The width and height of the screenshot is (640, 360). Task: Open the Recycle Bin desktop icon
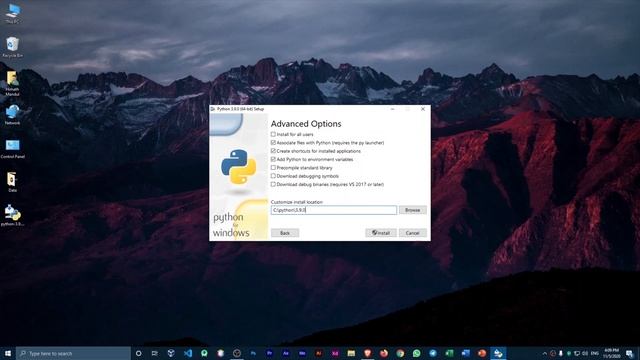pyautogui.click(x=13, y=47)
